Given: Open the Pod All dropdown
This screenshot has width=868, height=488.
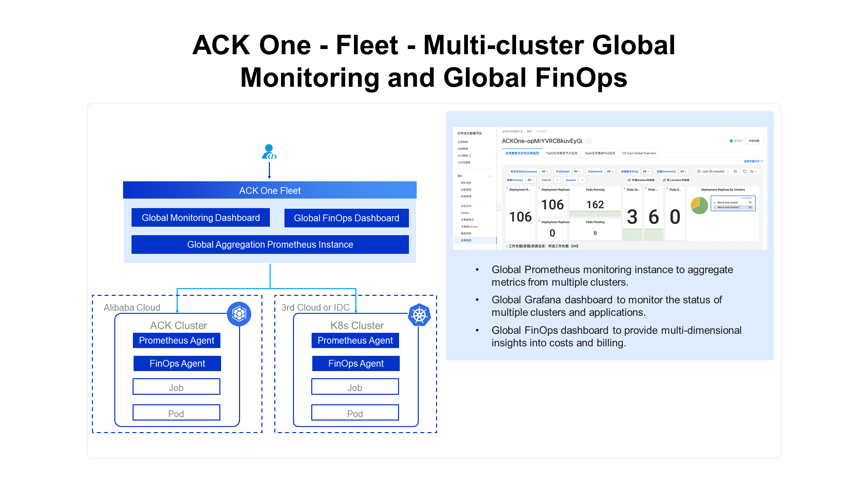Looking at the screenshot, I should (x=646, y=171).
